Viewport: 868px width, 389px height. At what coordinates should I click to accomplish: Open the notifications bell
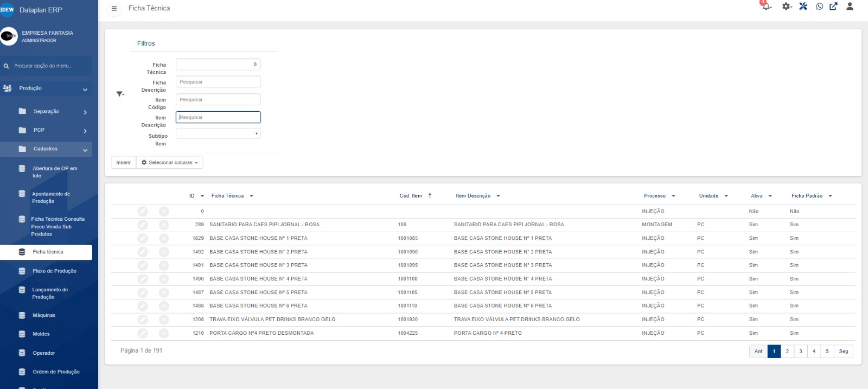tap(766, 7)
